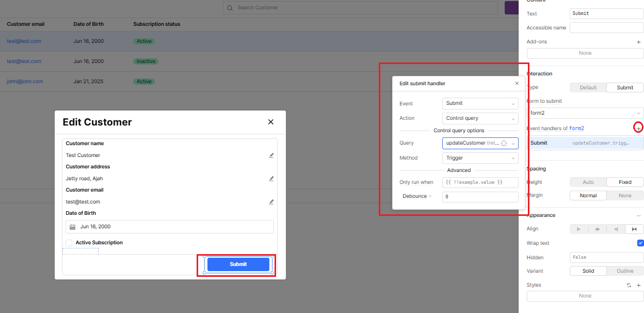Sort by Subscription status column header
The image size is (644, 313).
tap(157, 24)
